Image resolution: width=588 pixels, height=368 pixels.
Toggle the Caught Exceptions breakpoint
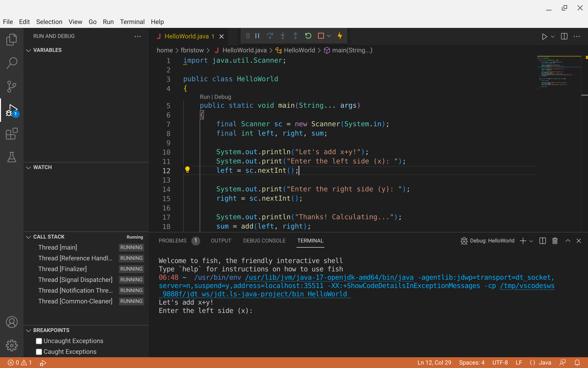(39, 351)
